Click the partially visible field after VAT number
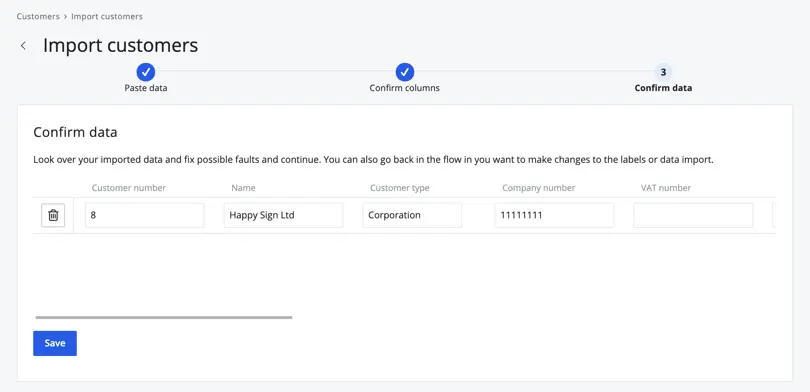The image size is (810, 392). tap(774, 215)
